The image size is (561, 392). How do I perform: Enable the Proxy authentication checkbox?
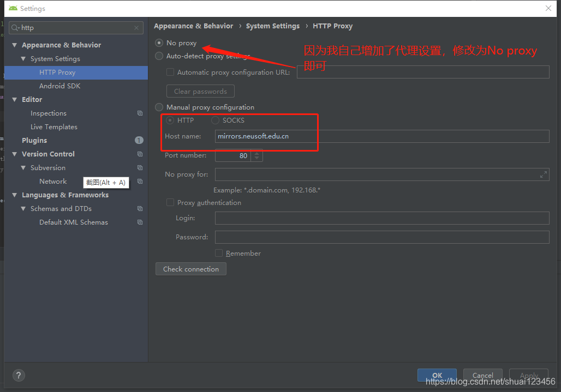170,202
